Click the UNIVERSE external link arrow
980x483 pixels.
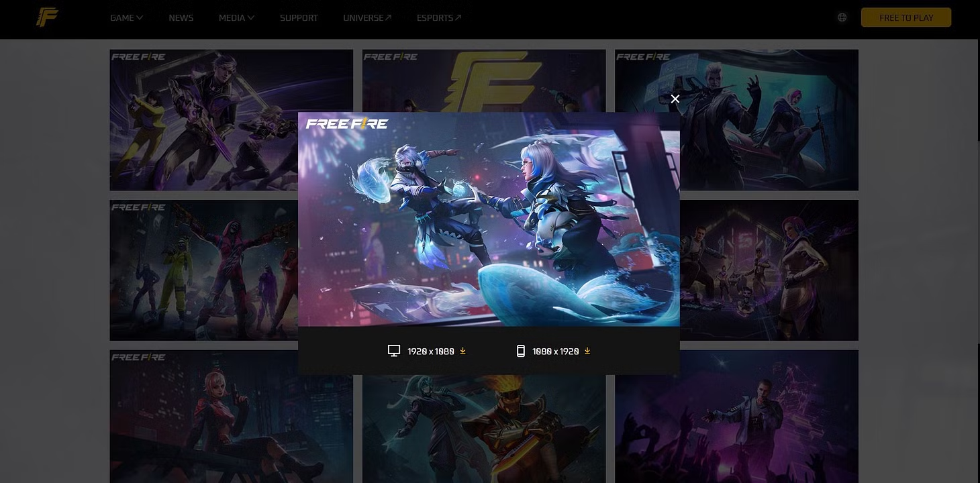[388, 17]
